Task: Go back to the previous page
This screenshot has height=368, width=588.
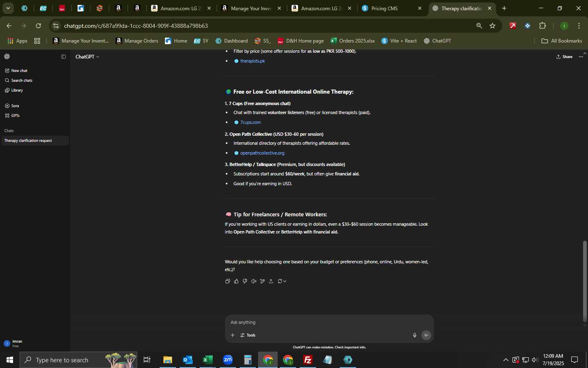Action: point(9,26)
